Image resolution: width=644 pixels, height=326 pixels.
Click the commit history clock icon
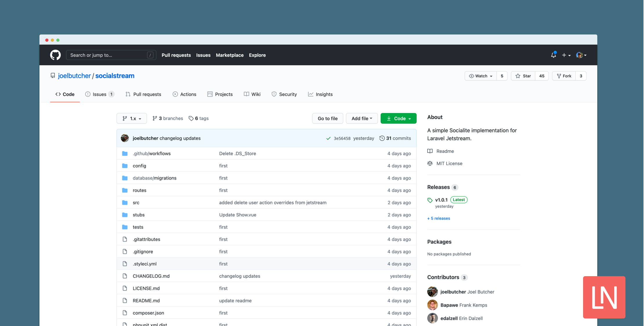tap(382, 138)
